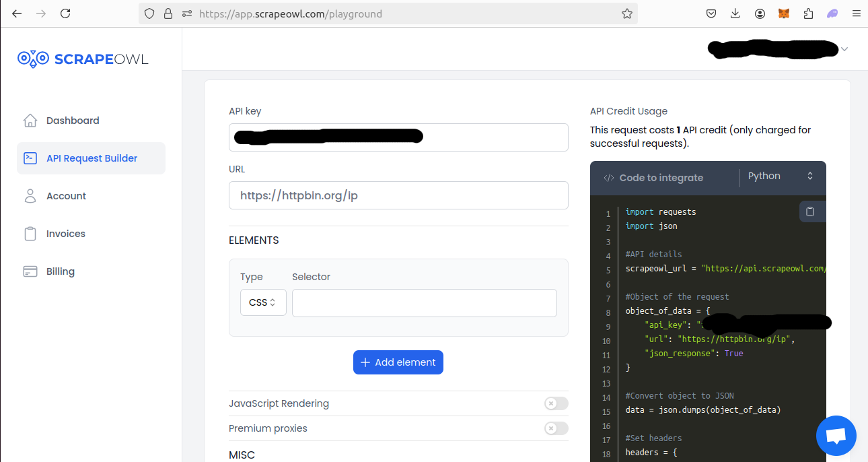
Task: Go back with browser back arrow
Action: [x=17, y=13]
